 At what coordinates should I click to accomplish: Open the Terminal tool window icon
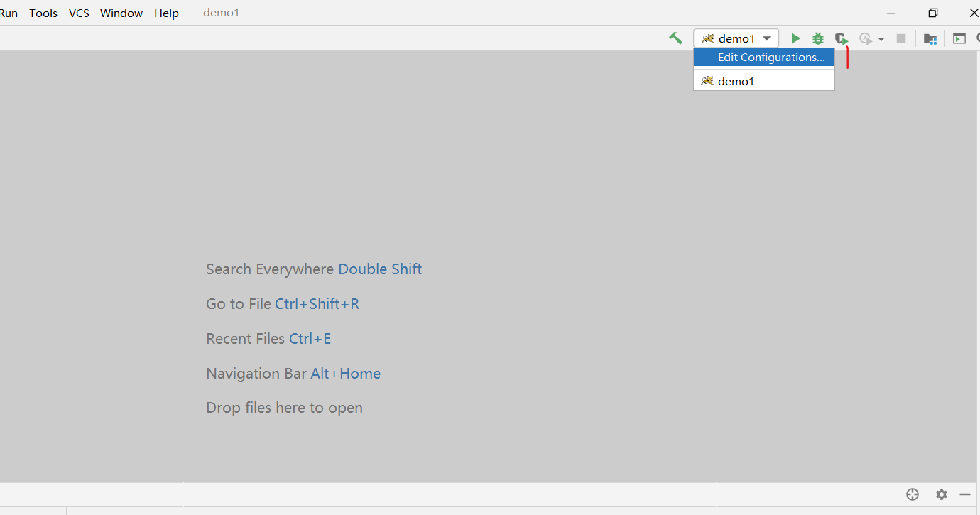point(959,38)
